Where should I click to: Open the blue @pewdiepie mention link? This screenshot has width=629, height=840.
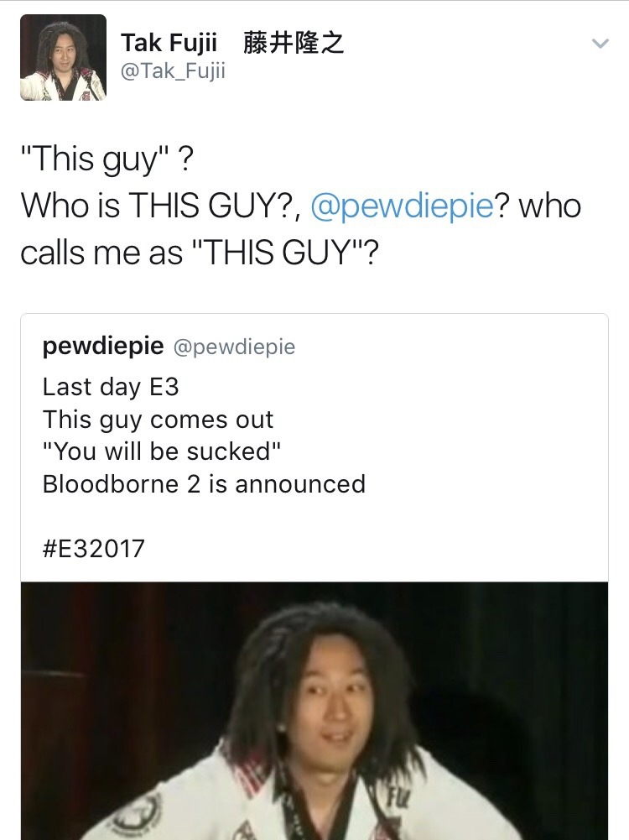402,206
